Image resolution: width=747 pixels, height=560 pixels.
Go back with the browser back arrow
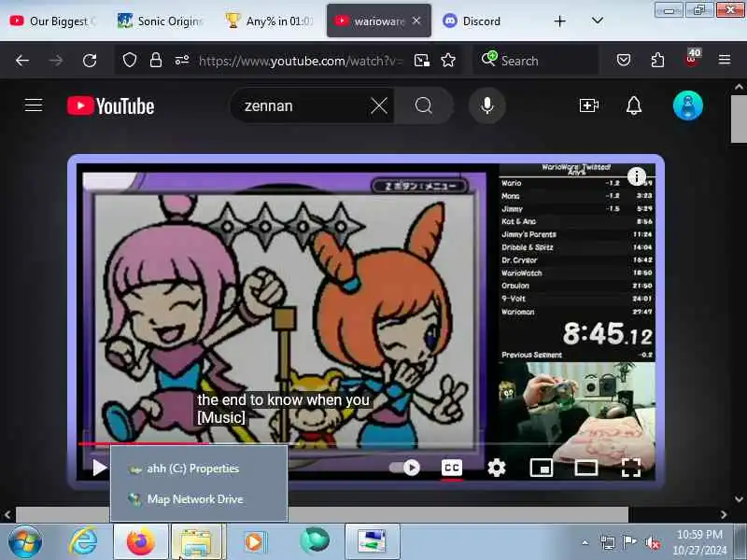(21, 61)
